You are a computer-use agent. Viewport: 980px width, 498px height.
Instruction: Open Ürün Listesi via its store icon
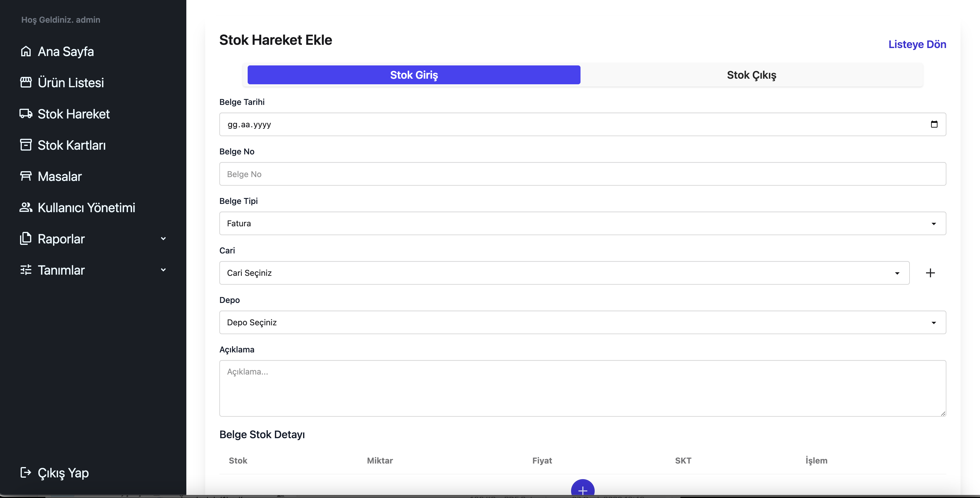pyautogui.click(x=26, y=83)
